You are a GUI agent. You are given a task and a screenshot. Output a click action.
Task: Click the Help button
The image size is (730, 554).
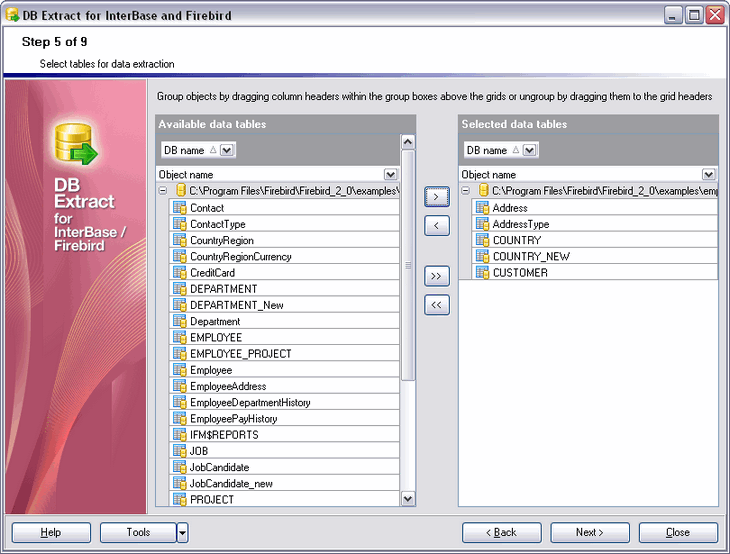pos(51,533)
